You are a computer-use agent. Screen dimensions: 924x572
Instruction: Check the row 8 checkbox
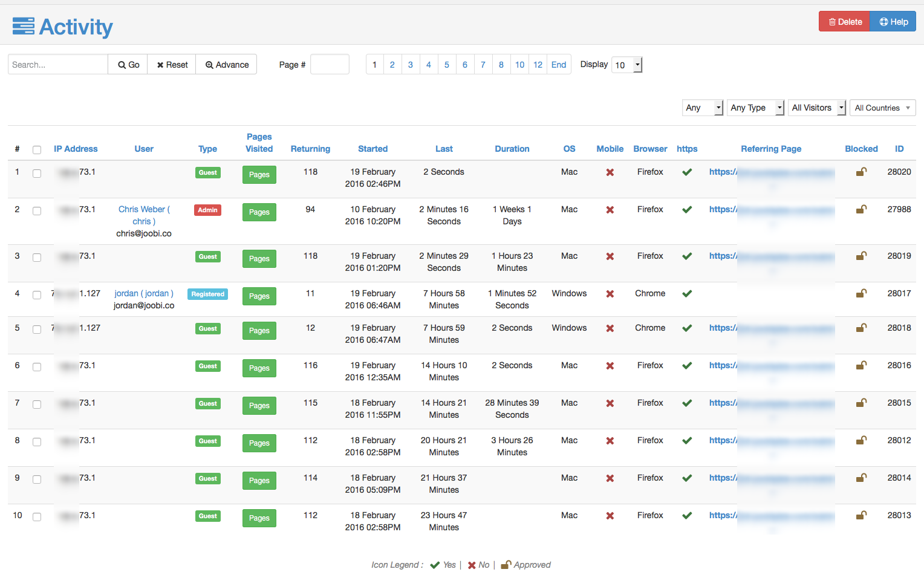pyautogui.click(x=37, y=442)
